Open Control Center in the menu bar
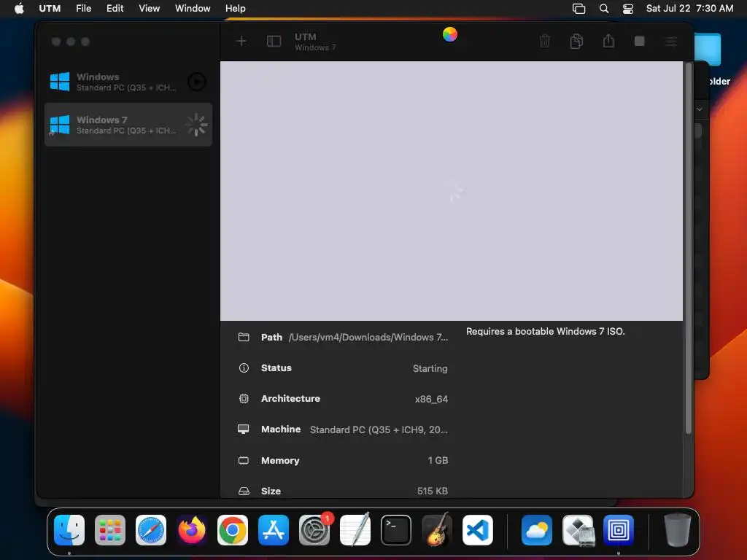The width and height of the screenshot is (747, 560). coord(628,9)
